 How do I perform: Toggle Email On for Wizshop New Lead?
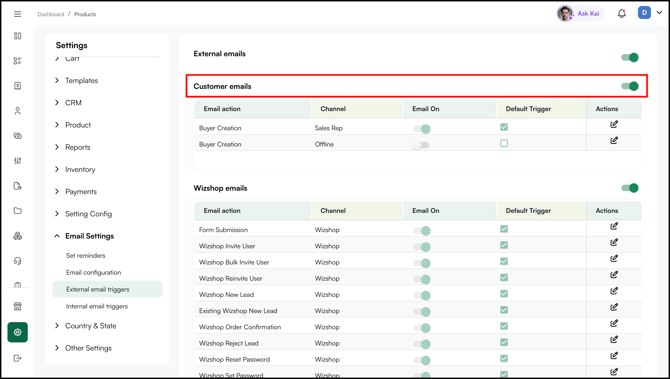click(x=422, y=296)
